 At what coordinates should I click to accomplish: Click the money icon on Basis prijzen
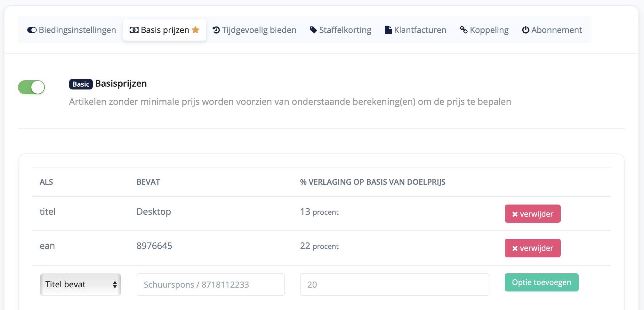click(x=134, y=30)
